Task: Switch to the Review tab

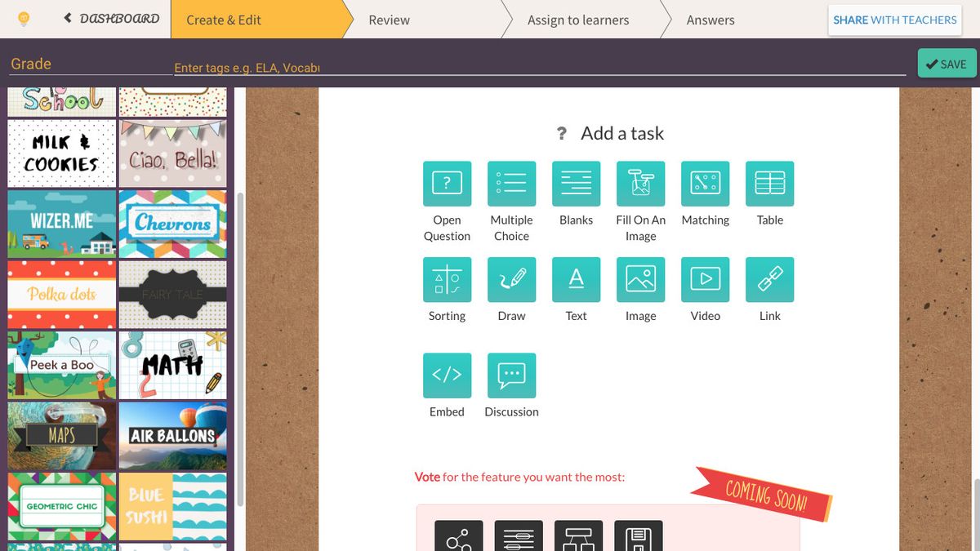Action: [389, 20]
